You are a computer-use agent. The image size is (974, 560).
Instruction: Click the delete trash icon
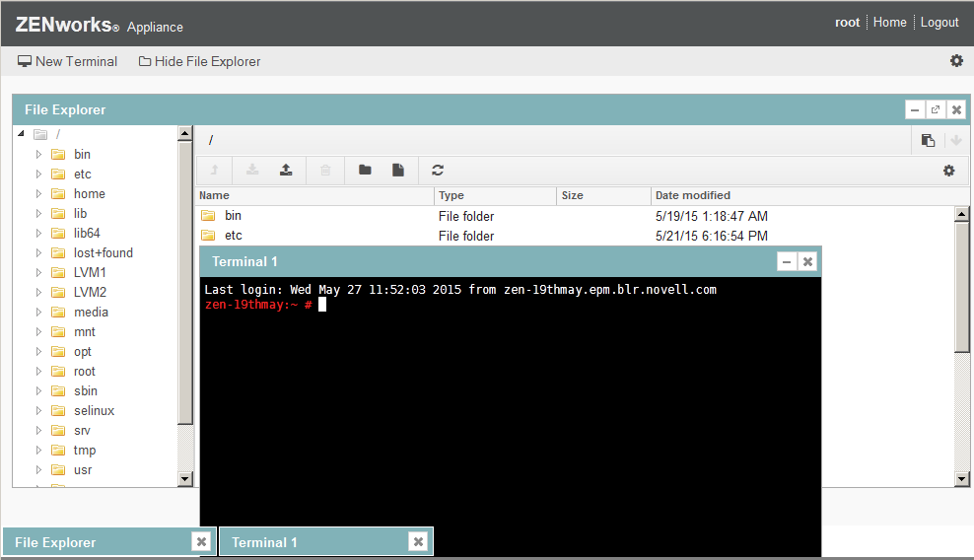coord(325,170)
